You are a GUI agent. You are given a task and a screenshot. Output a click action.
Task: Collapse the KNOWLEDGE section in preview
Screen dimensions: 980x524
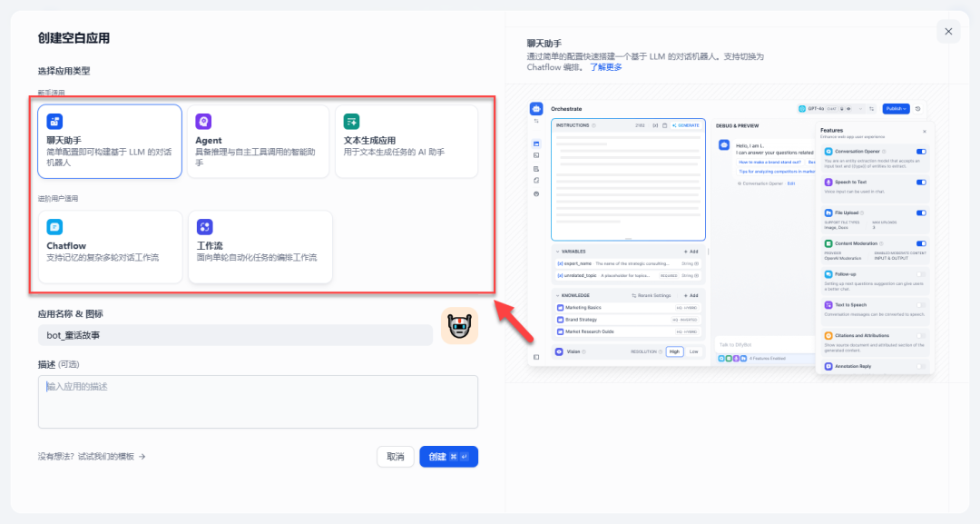558,295
